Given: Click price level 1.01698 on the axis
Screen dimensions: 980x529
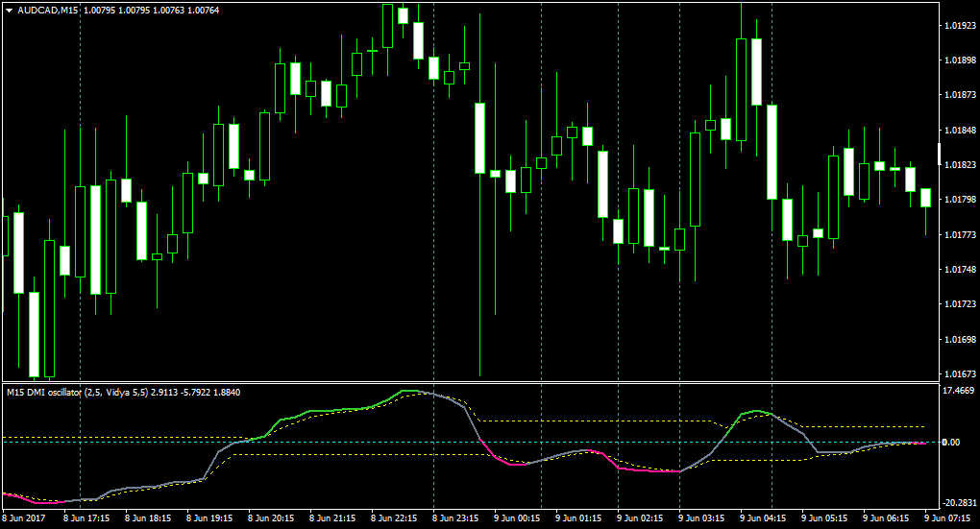Looking at the screenshot, I should point(960,339).
